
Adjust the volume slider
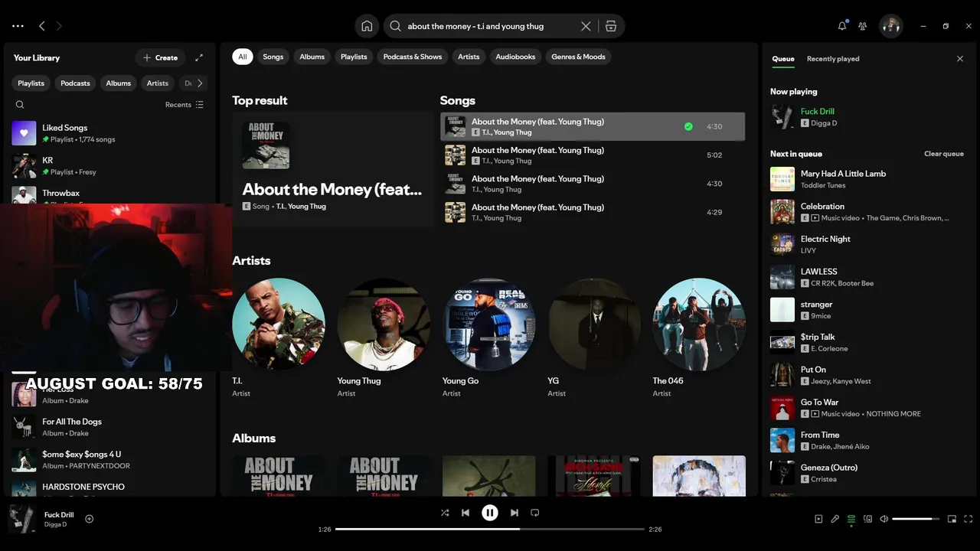click(916, 519)
